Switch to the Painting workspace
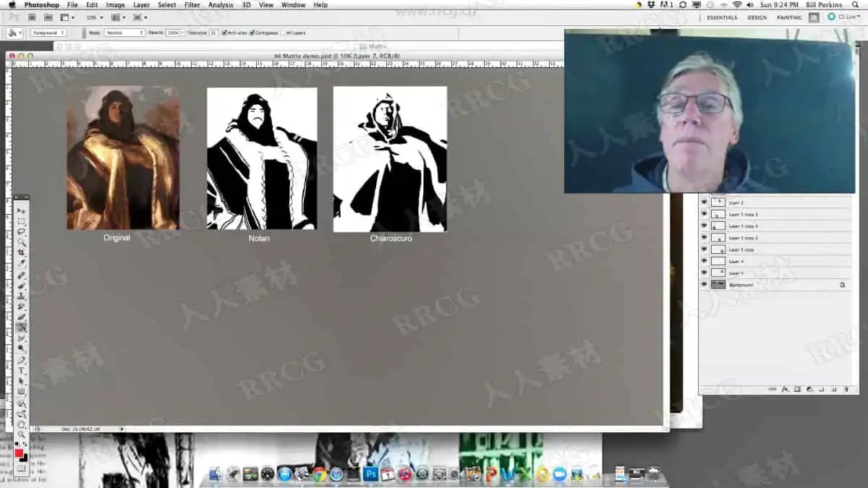The width and height of the screenshot is (868, 488). coord(789,17)
